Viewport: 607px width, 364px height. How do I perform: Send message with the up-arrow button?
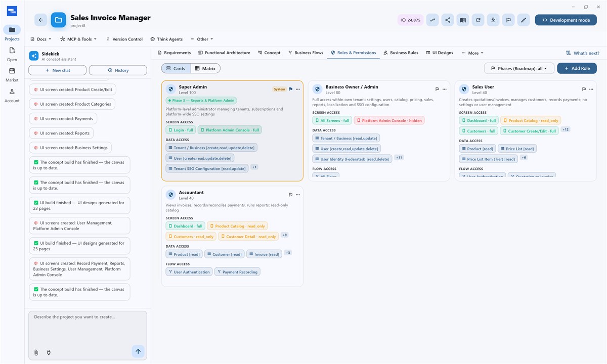point(138,351)
